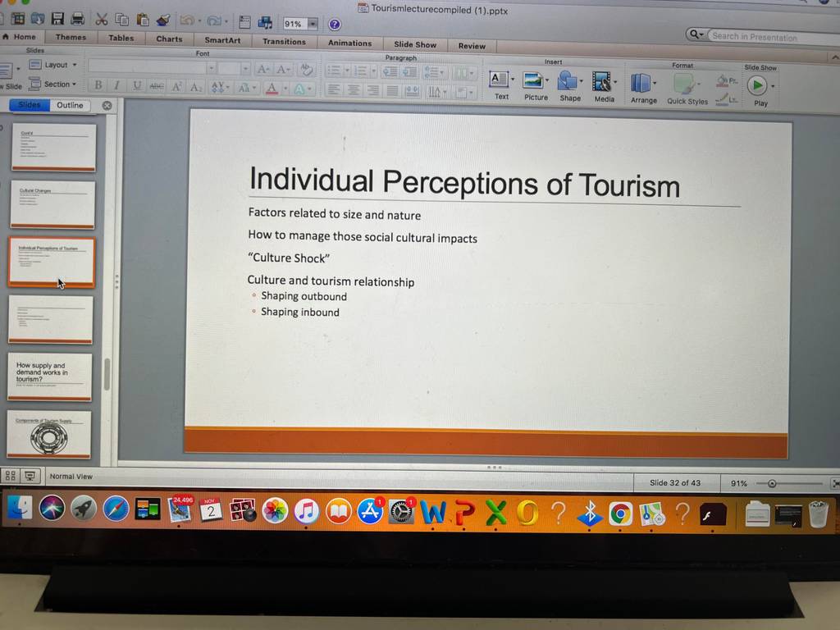
Task: Open the zoom percentage dropdown showing 91%
Action: point(300,24)
